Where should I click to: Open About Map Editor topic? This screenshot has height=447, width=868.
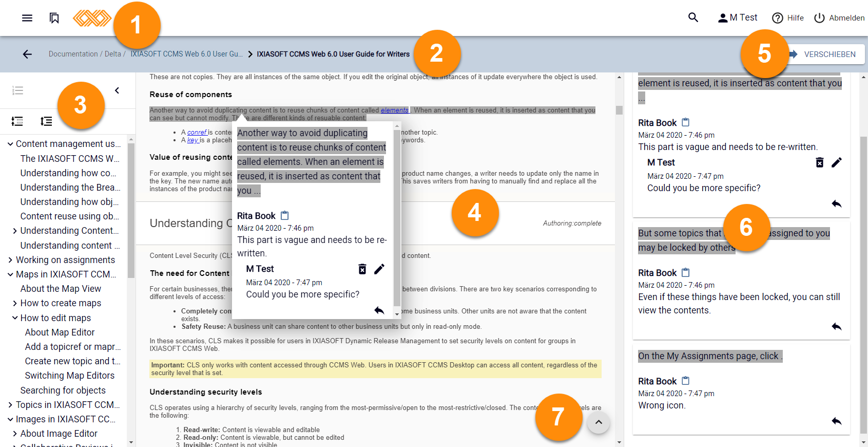pyautogui.click(x=60, y=332)
